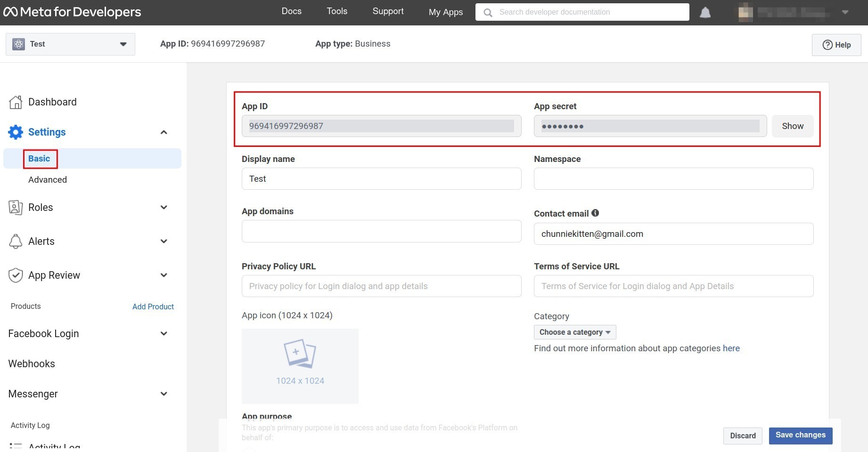Click the Contact email info icon
This screenshot has width=868, height=452.
[595, 213]
